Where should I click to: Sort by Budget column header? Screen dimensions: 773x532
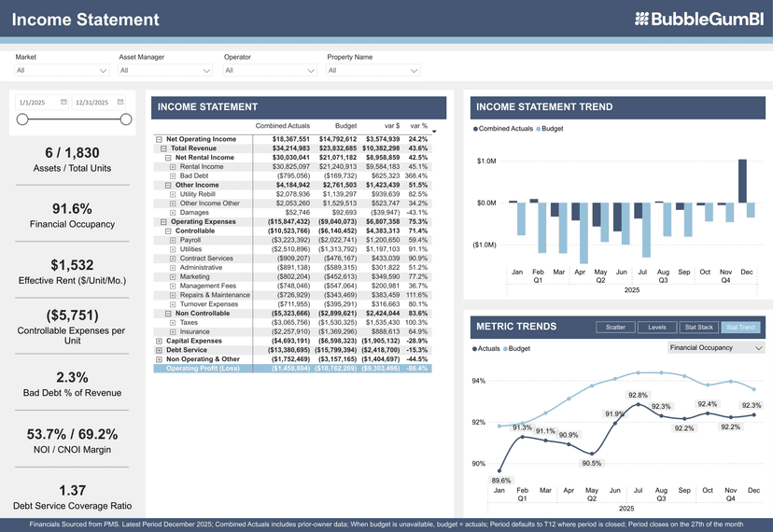[x=345, y=126]
